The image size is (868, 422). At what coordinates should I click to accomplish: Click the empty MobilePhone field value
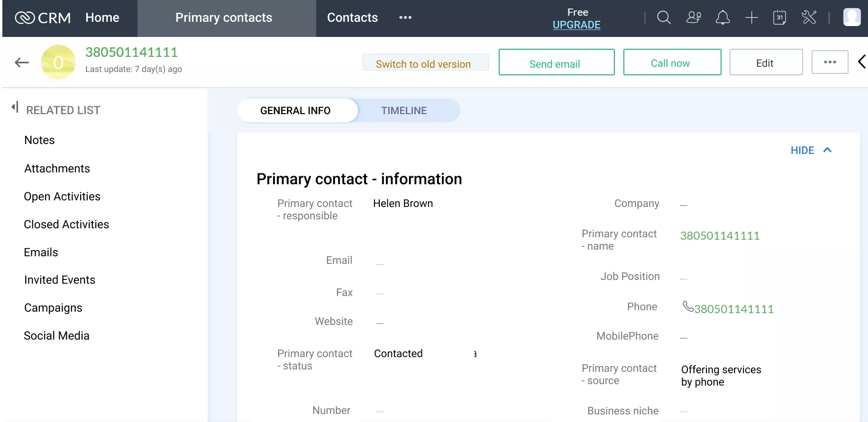click(684, 338)
